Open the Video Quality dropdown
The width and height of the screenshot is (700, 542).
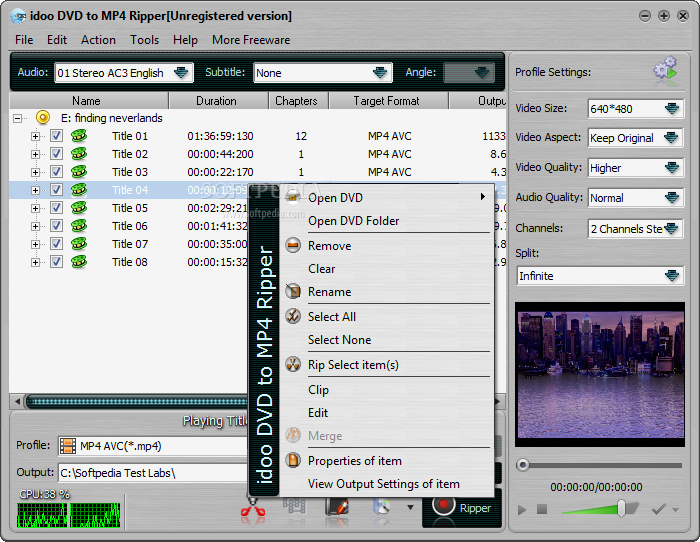click(671, 168)
